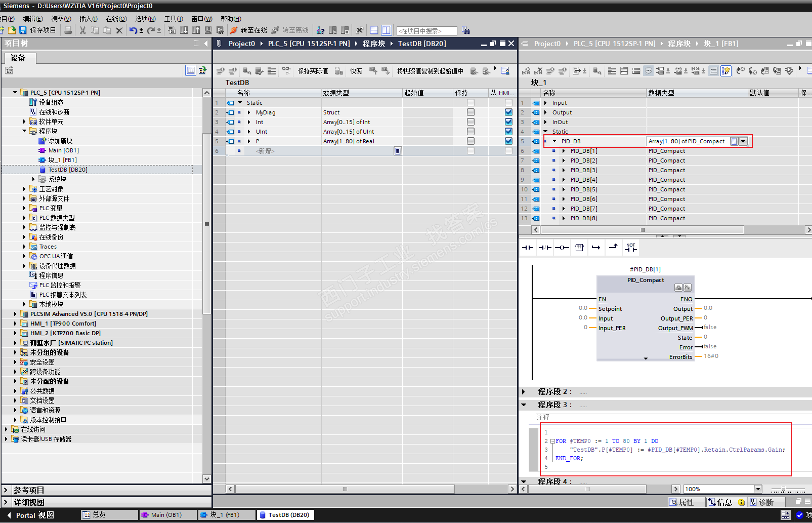Image resolution: width=812 pixels, height=523 pixels.
Task: Insert a normally closed contact
Action: [545, 248]
